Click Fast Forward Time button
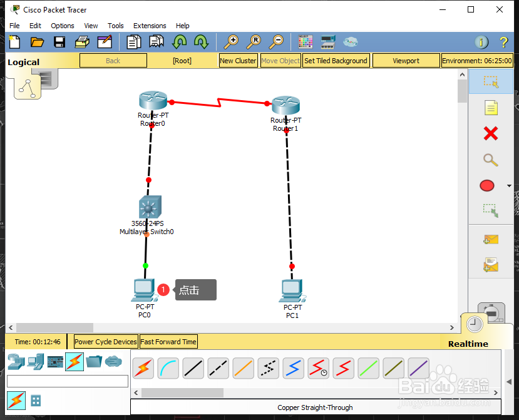Viewport: 519px width, 420px height. [168, 342]
